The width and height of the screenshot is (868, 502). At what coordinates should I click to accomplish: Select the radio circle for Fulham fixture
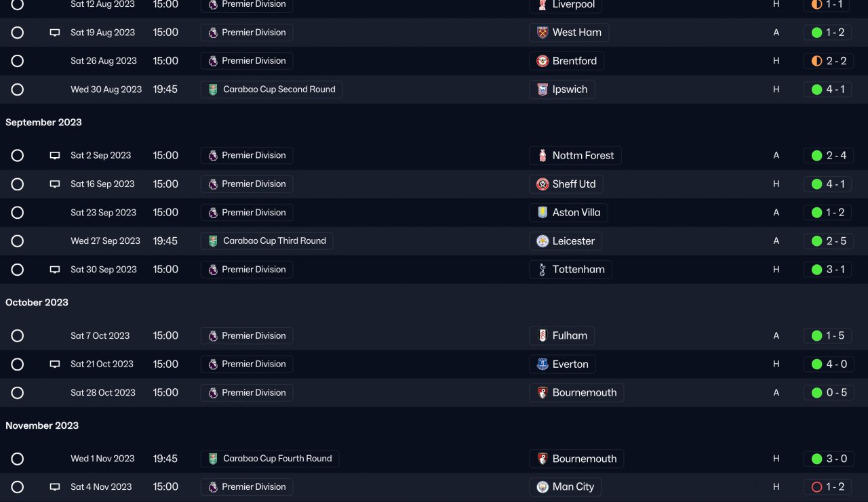(18, 336)
